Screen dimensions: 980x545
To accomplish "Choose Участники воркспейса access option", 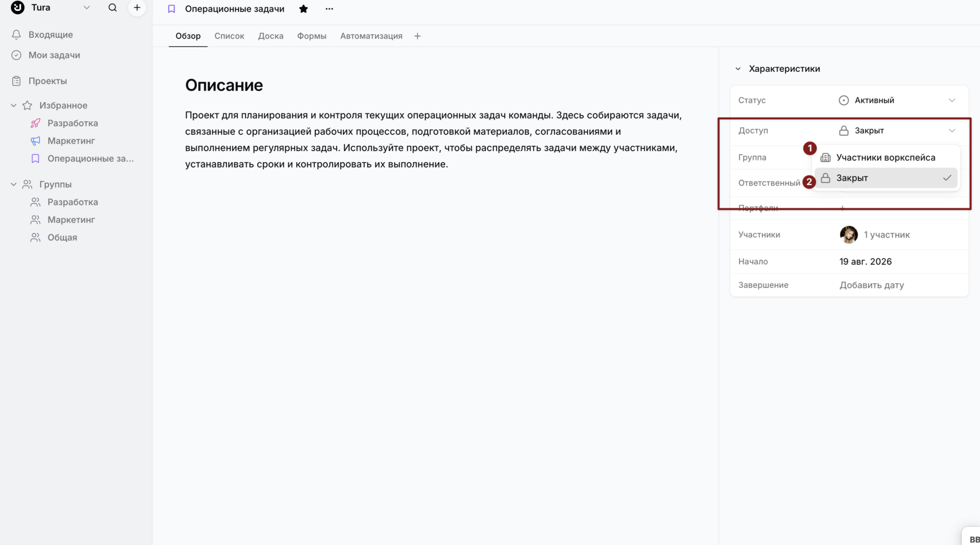I will tap(885, 158).
